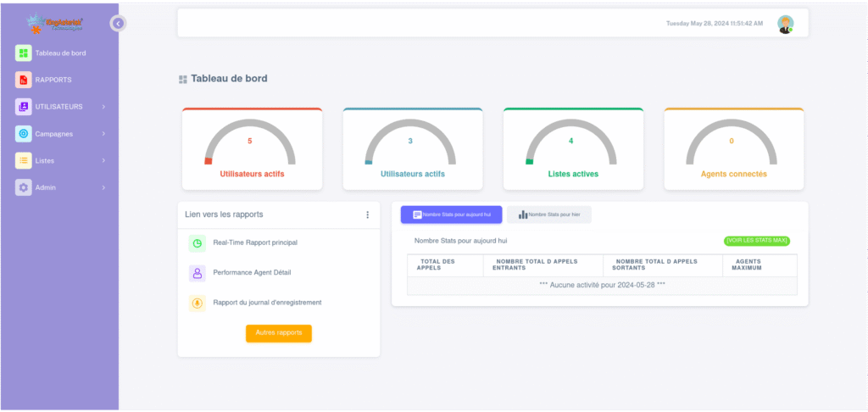
Task: Open the three-dot menu for Lien vers les rapports
Action: click(x=367, y=215)
